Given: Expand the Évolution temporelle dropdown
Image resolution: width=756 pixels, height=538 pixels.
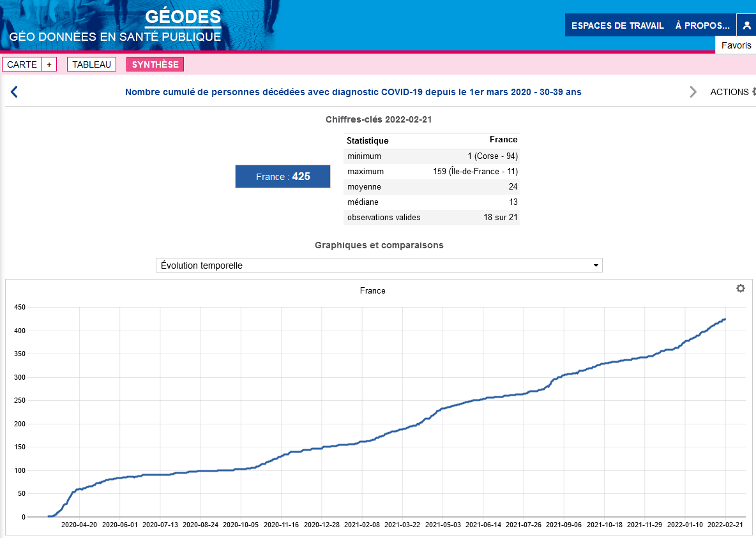Looking at the screenshot, I should [x=379, y=265].
